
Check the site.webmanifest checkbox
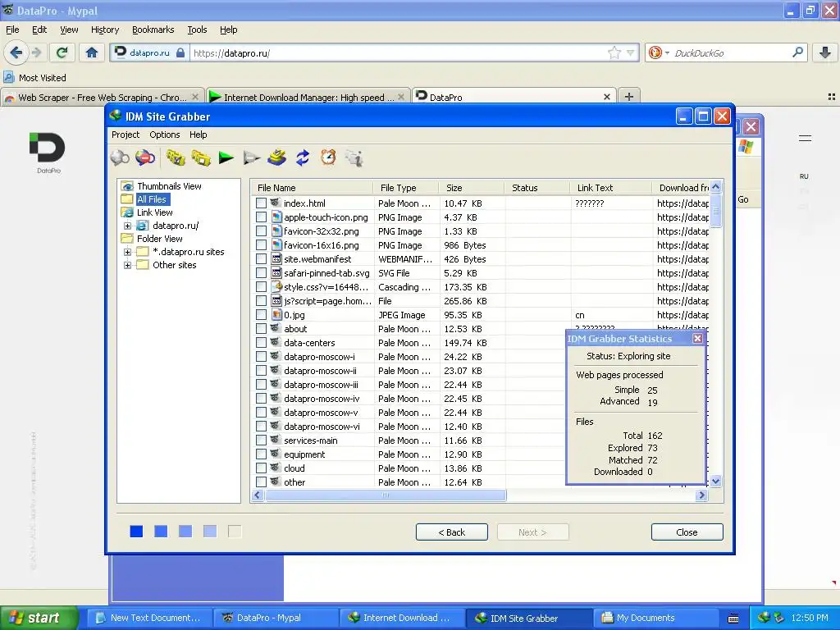pyautogui.click(x=261, y=258)
